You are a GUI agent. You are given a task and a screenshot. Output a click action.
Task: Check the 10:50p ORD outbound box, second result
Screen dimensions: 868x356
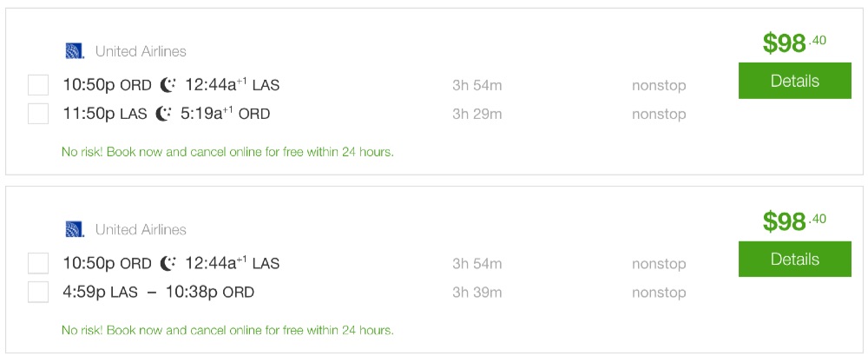[x=38, y=263]
